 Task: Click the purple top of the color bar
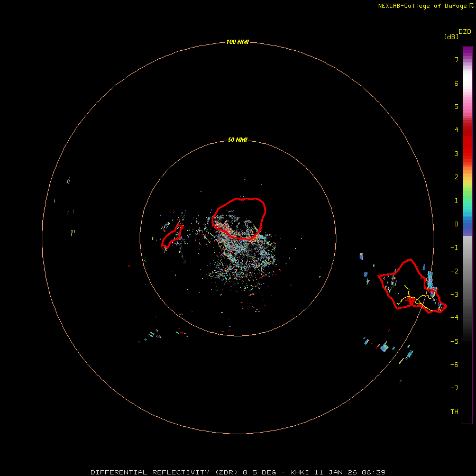(467, 51)
